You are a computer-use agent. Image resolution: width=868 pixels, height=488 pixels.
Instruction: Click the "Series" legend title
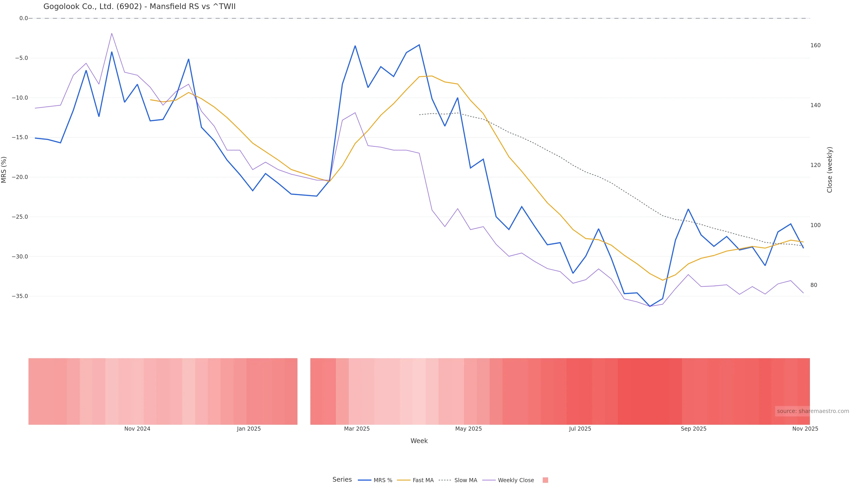click(342, 480)
